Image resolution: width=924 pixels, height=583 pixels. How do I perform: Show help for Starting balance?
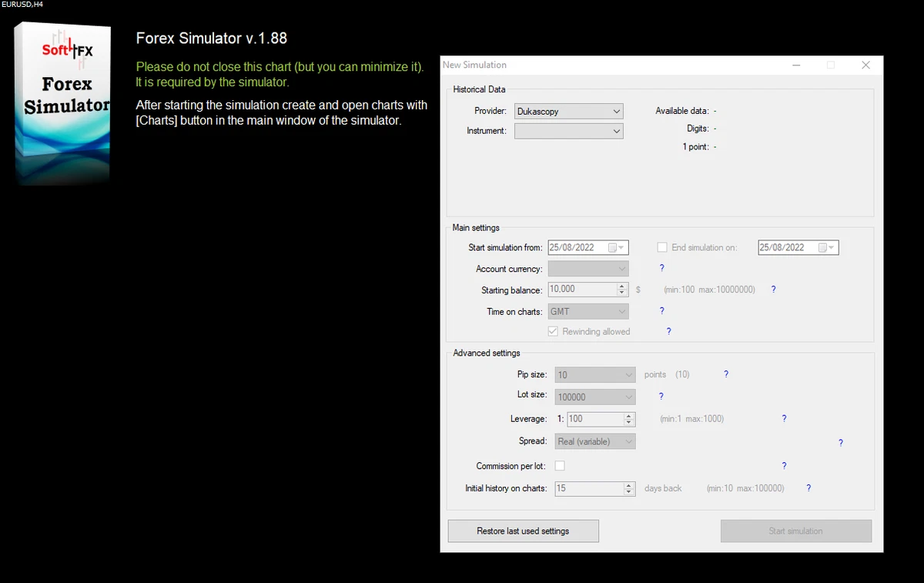click(x=773, y=290)
